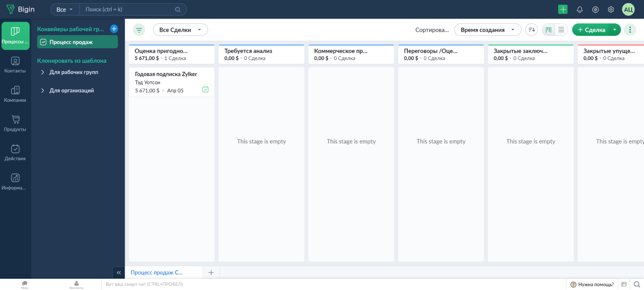The image size is (644, 290).
Task: Open Компании in the left sidebar
Action: tap(15, 94)
